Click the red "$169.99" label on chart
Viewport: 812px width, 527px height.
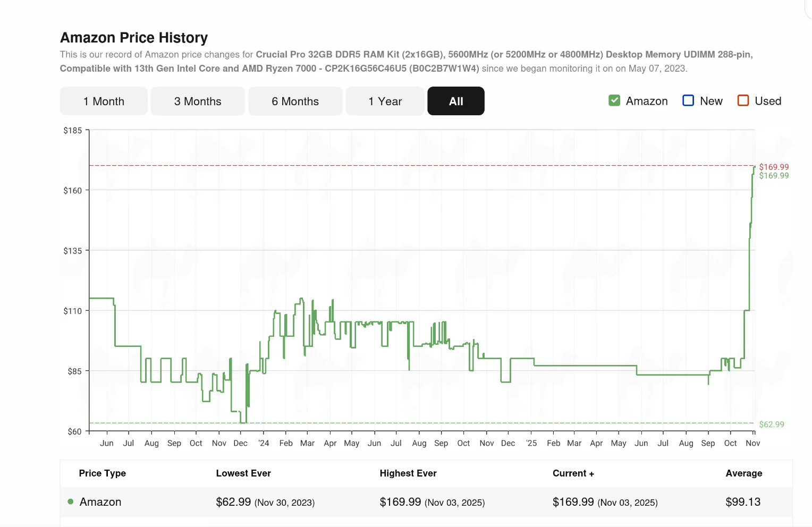point(774,166)
